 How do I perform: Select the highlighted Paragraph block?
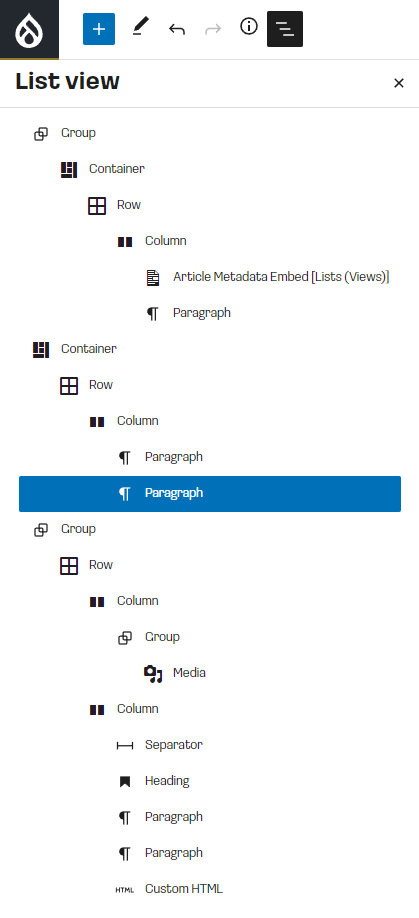tap(210, 494)
